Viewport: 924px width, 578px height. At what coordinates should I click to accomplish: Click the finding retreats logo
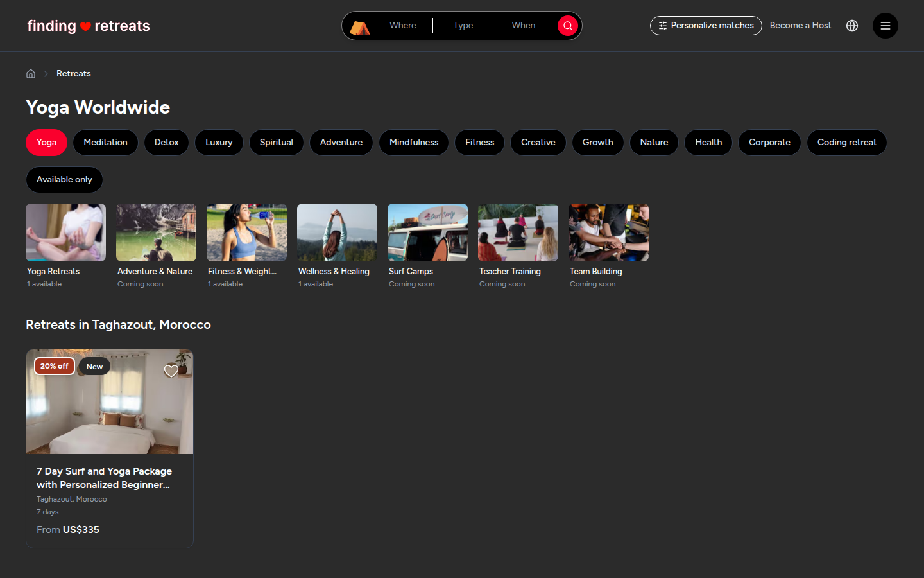coord(89,26)
